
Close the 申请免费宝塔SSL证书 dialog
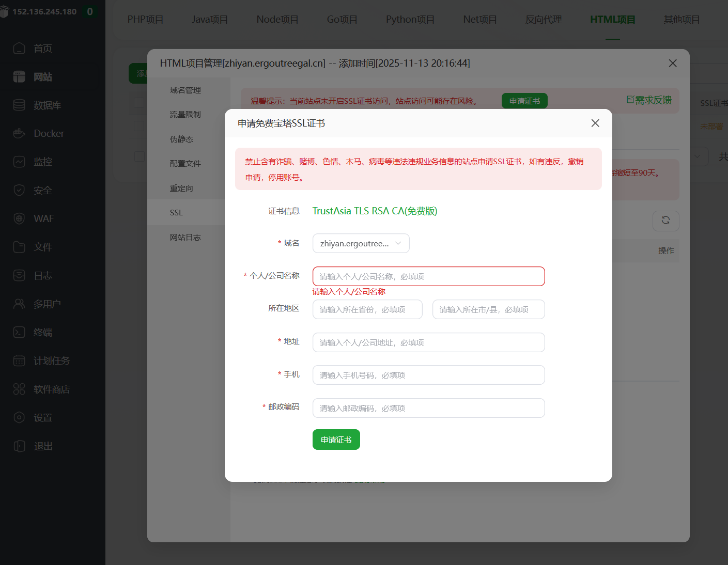tap(595, 123)
